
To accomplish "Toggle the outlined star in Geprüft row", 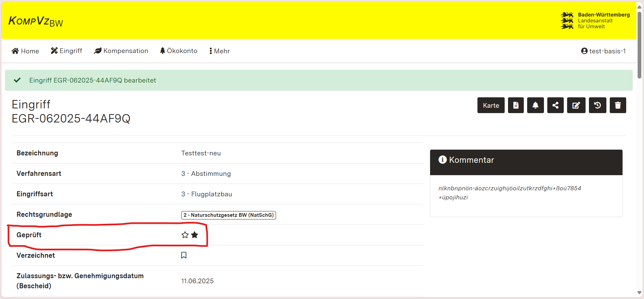I will [185, 235].
